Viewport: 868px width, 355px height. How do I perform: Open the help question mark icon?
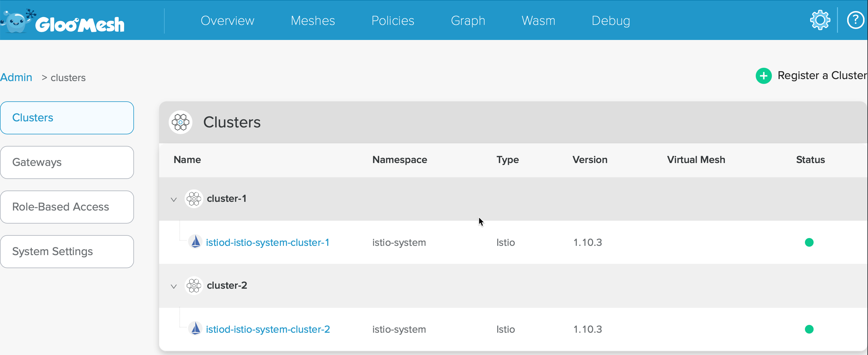856,20
